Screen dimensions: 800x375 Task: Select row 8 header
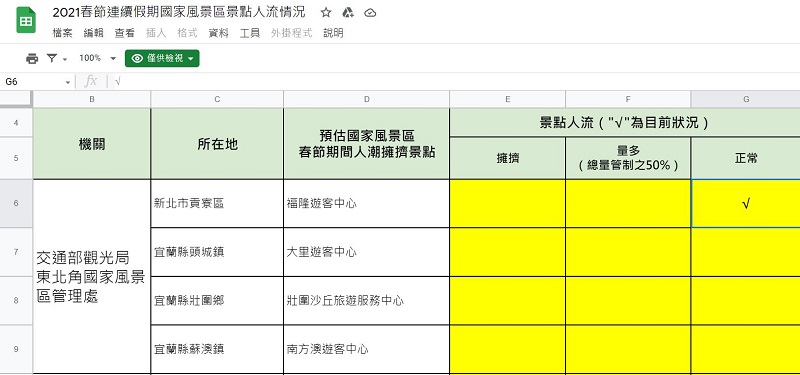click(x=16, y=301)
